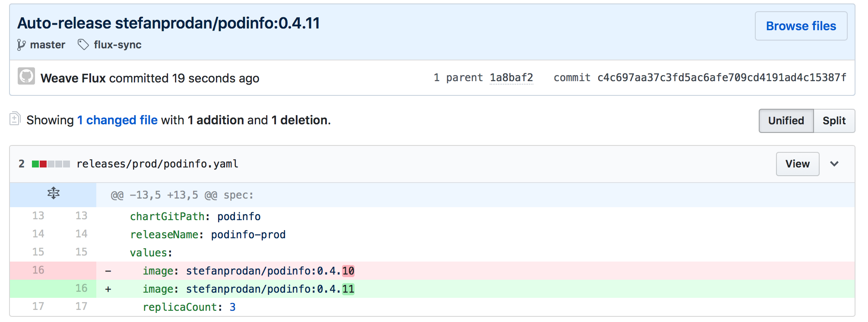
Task: Open the flux-sync tag link
Action: 117,45
